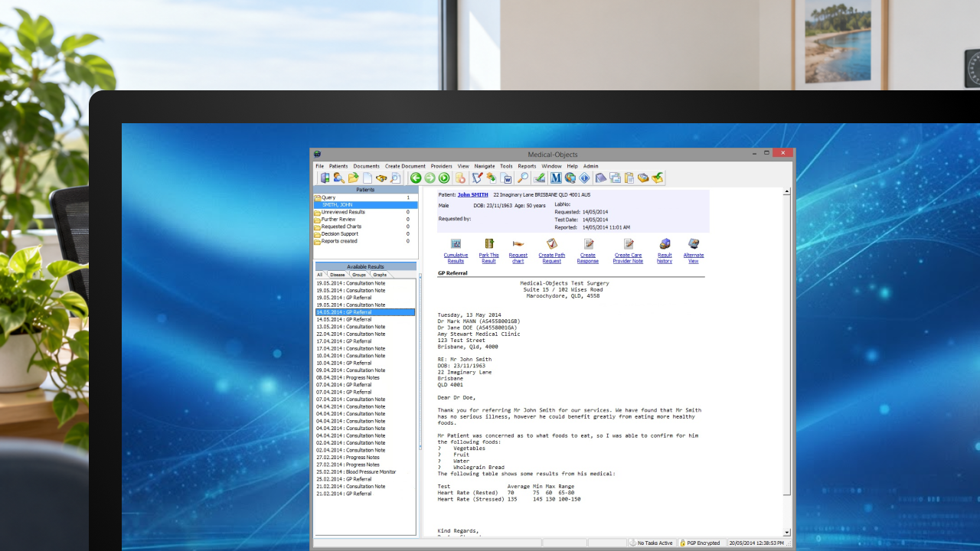
Task: Click the document scrollbar down arrow
Action: tap(786, 532)
